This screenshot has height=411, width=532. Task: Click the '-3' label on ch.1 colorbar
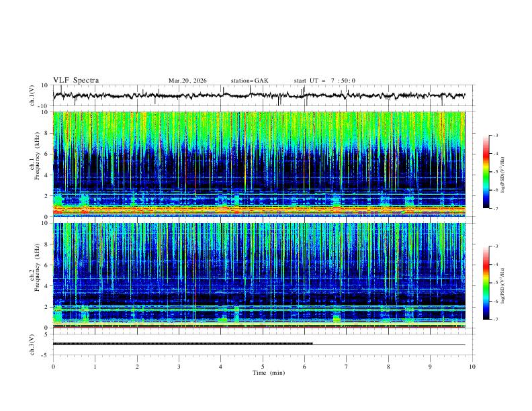click(495, 135)
